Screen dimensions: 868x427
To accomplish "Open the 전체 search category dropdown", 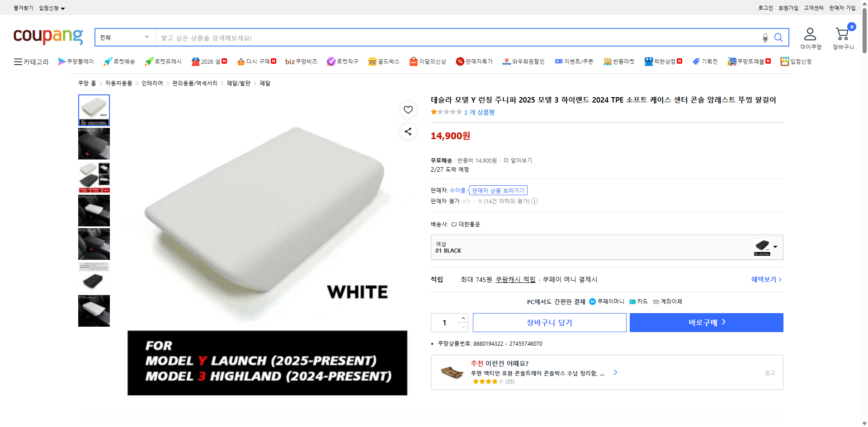I will (x=124, y=37).
